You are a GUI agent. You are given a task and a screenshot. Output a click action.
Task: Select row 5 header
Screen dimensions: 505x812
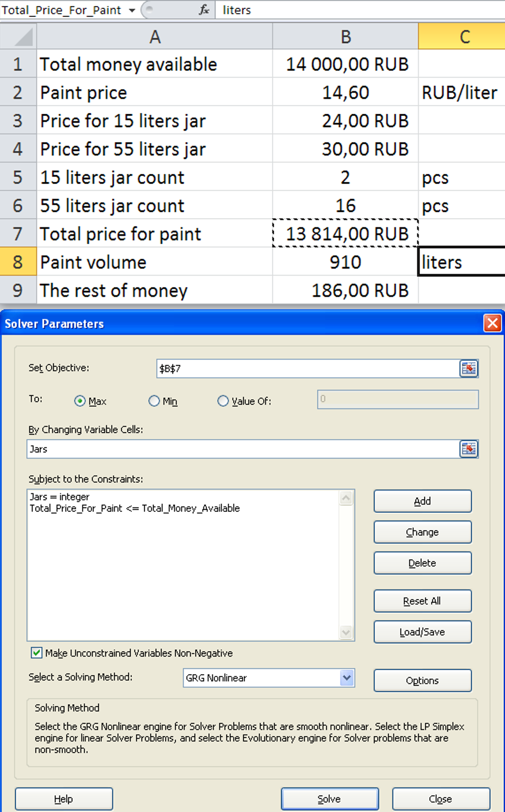[x=18, y=177]
